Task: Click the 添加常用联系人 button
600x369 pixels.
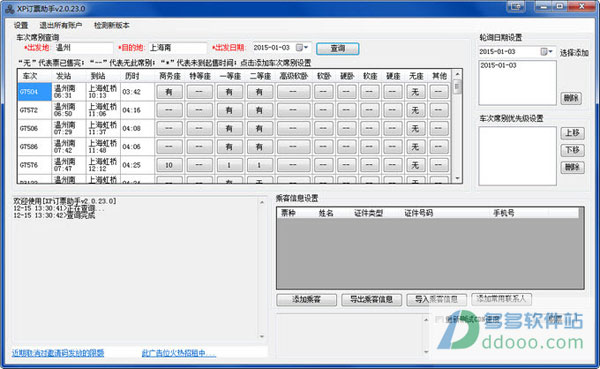Action: click(502, 299)
